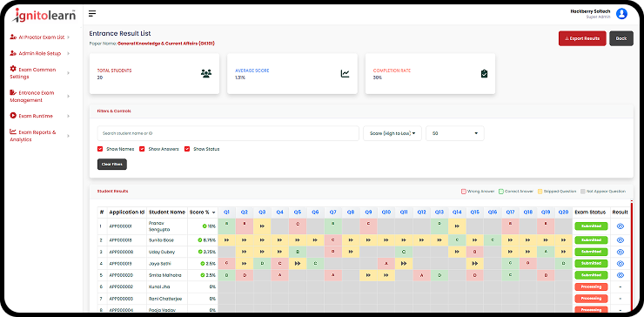View result eye icon for Sunita Bose

click(621, 239)
